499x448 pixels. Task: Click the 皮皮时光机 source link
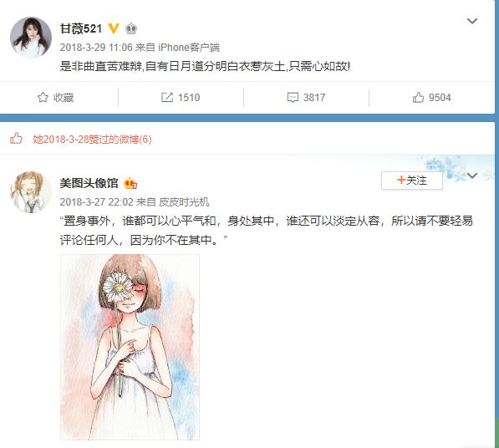(184, 201)
